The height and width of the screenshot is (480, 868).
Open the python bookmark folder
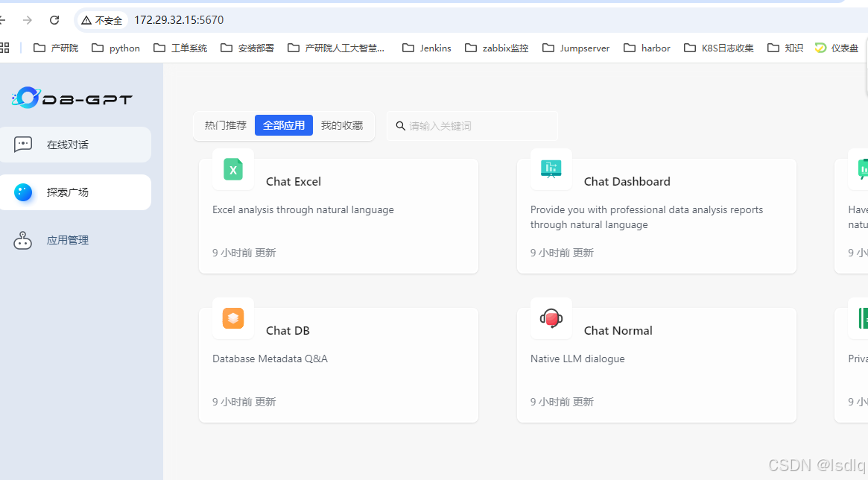(x=115, y=48)
